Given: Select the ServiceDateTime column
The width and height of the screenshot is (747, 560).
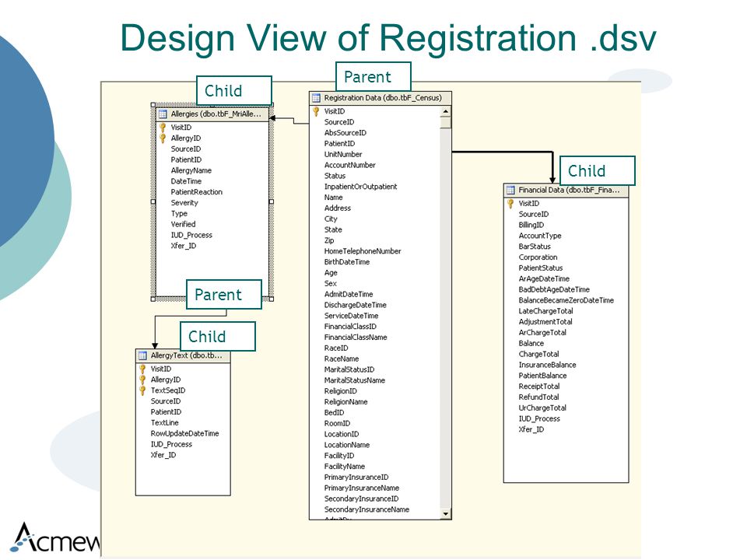Looking at the screenshot, I should click(351, 316).
